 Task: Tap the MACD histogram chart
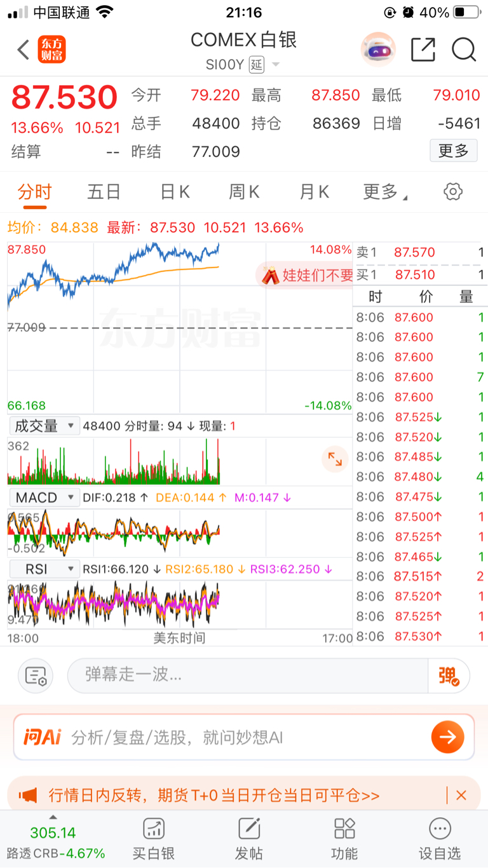(x=180, y=532)
